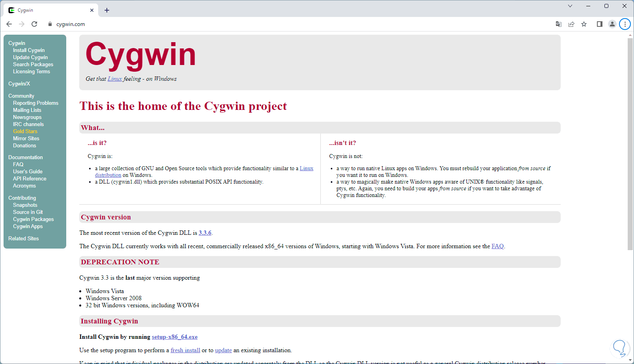634x364 pixels.
Task: Bookmark this page with the star
Action: coord(584,24)
